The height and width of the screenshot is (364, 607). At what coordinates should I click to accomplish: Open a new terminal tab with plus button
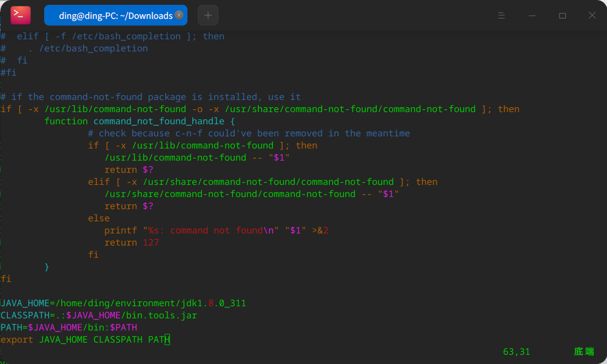(208, 16)
